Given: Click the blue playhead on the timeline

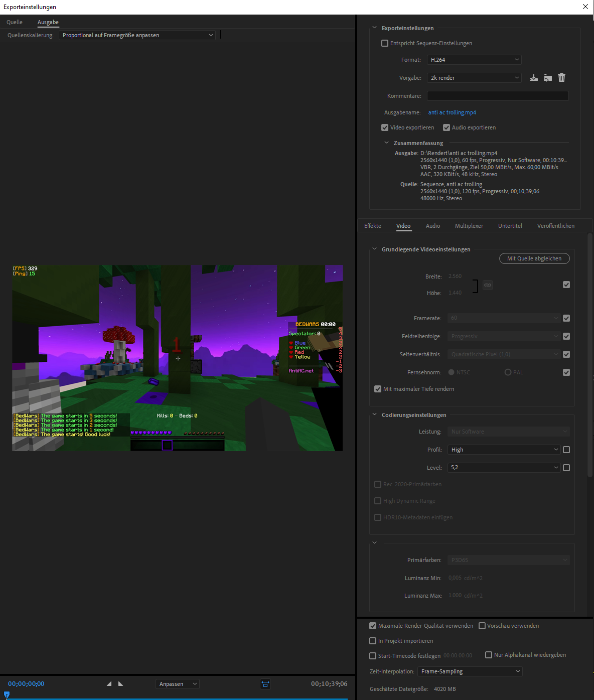Looking at the screenshot, I should [7, 695].
